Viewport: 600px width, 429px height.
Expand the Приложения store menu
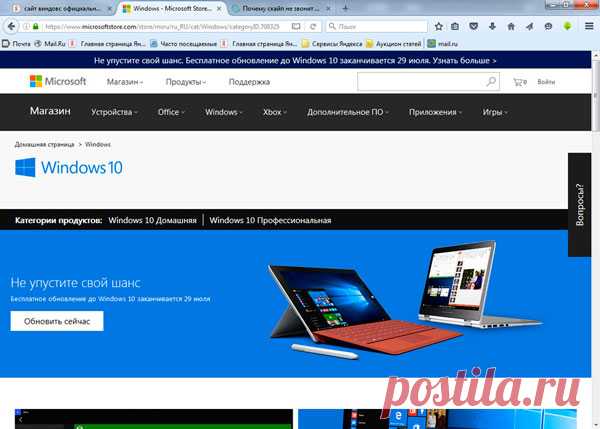[435, 112]
